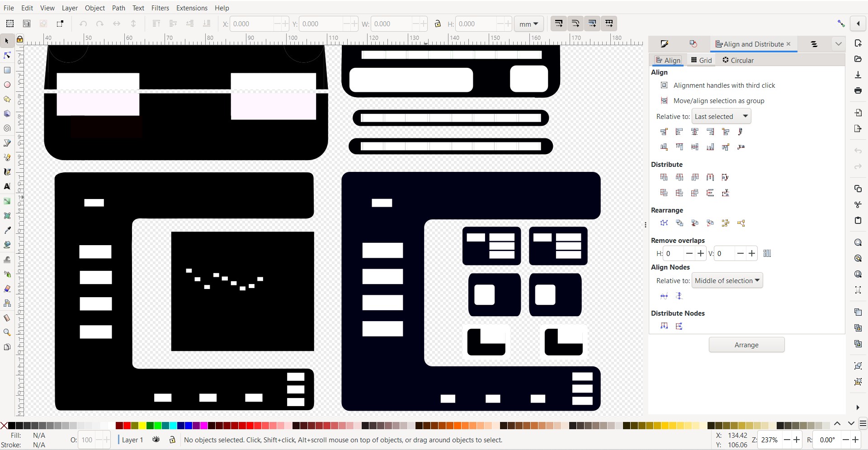Distribute centers equidistantly horizontally
868x450 pixels.
pos(679,177)
